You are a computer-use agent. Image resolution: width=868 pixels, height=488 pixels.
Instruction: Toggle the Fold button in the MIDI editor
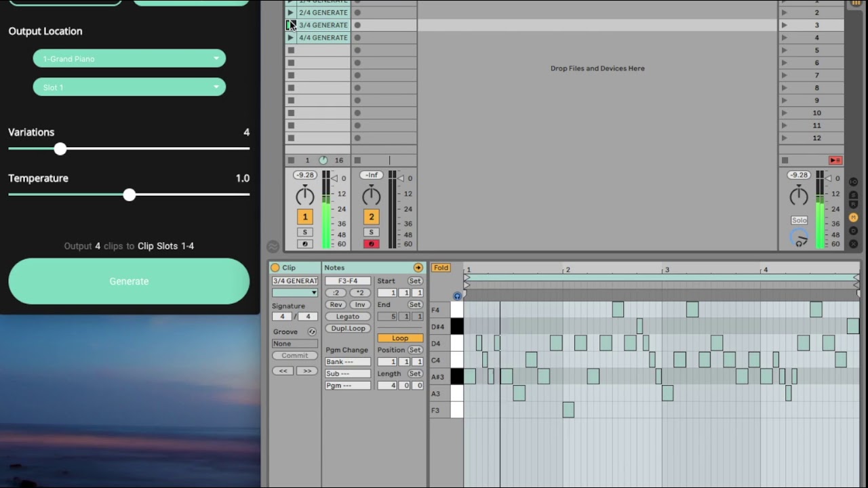point(441,268)
